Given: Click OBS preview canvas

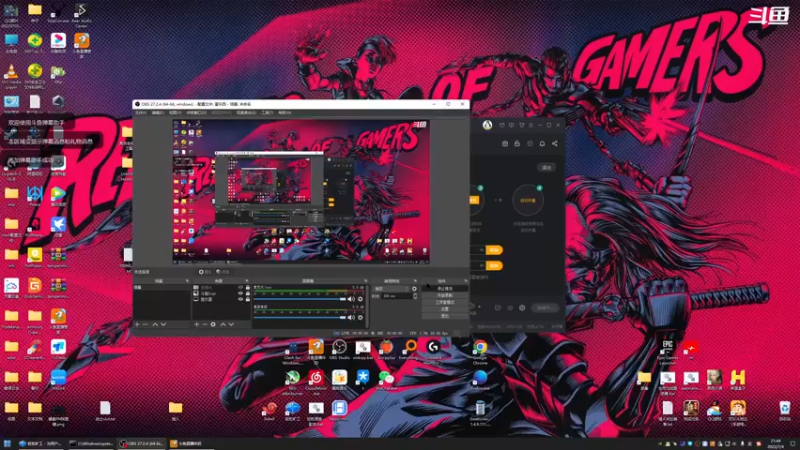Looking at the screenshot, I should pyautogui.click(x=301, y=192).
